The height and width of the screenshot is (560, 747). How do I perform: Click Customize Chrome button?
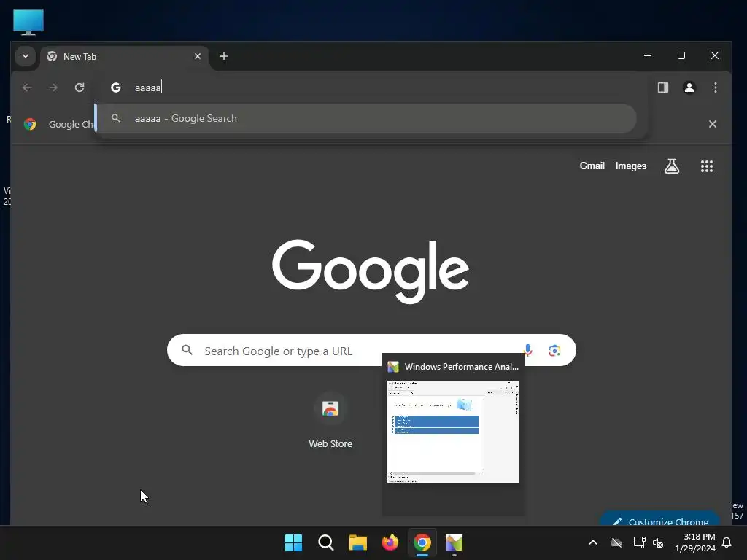[659, 519]
